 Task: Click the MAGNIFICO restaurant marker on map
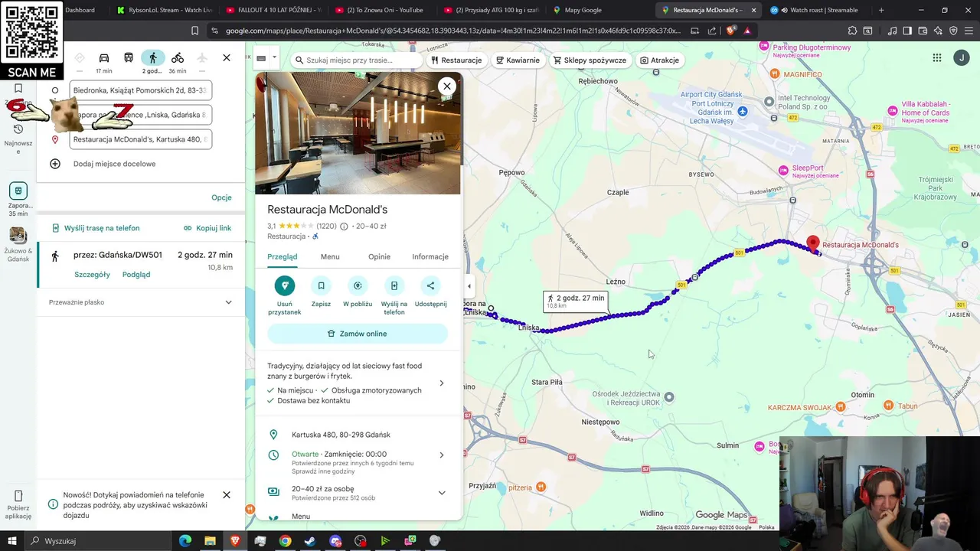click(x=775, y=74)
